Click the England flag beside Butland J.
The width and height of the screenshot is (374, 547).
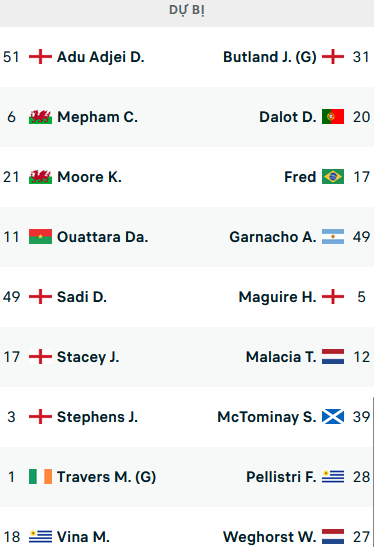coord(333,57)
